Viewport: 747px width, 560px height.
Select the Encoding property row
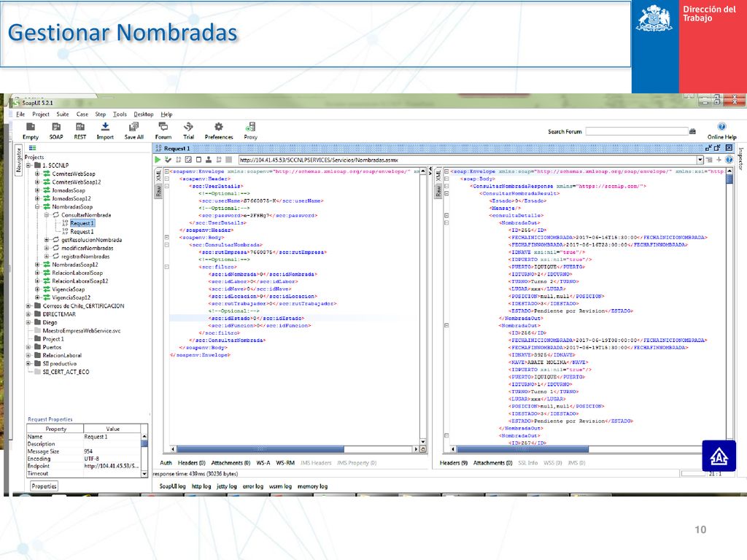click(84, 459)
